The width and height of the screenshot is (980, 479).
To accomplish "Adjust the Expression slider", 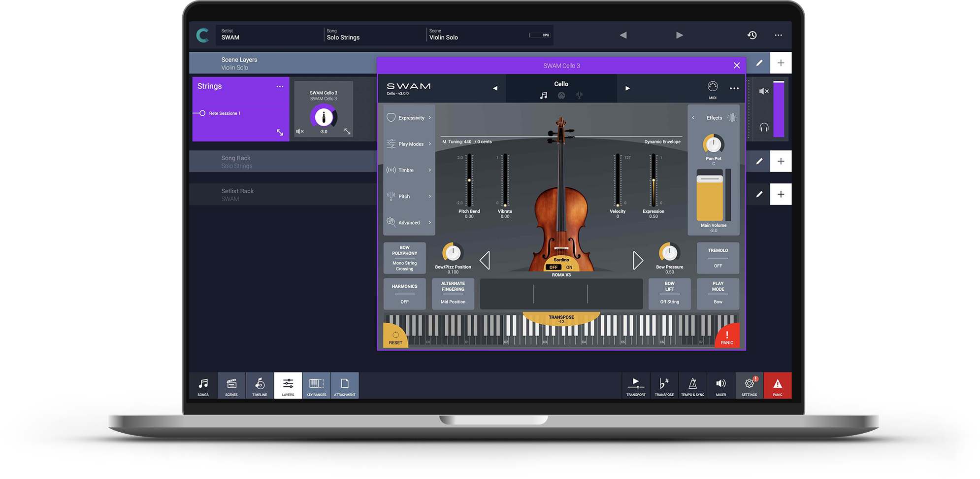I will coord(653,180).
